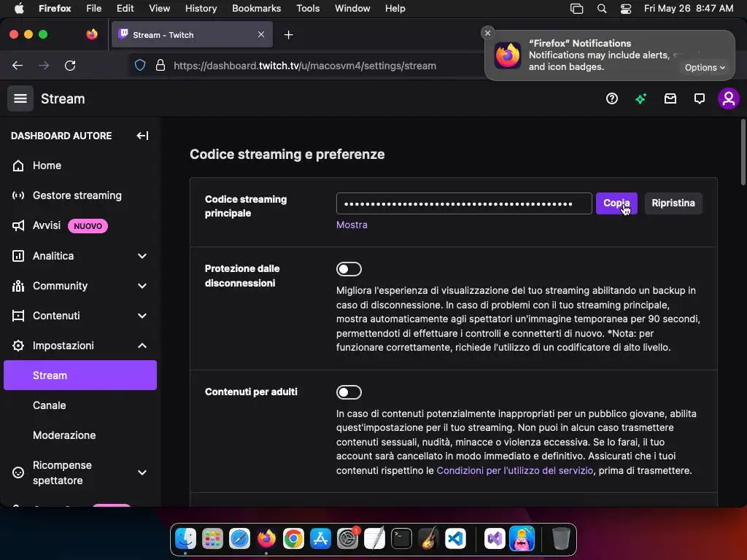Click the Impostazioni gear icon
This screenshot has width=747, height=560.
pyautogui.click(x=18, y=346)
